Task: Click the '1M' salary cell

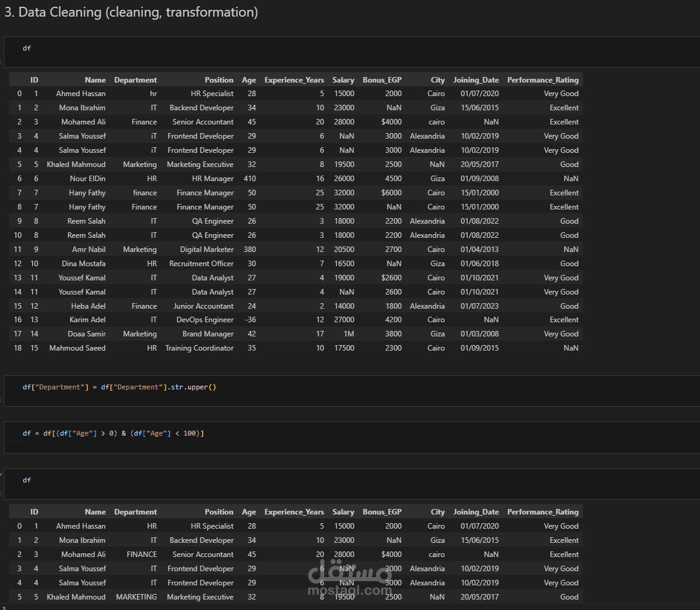Action: click(349, 334)
